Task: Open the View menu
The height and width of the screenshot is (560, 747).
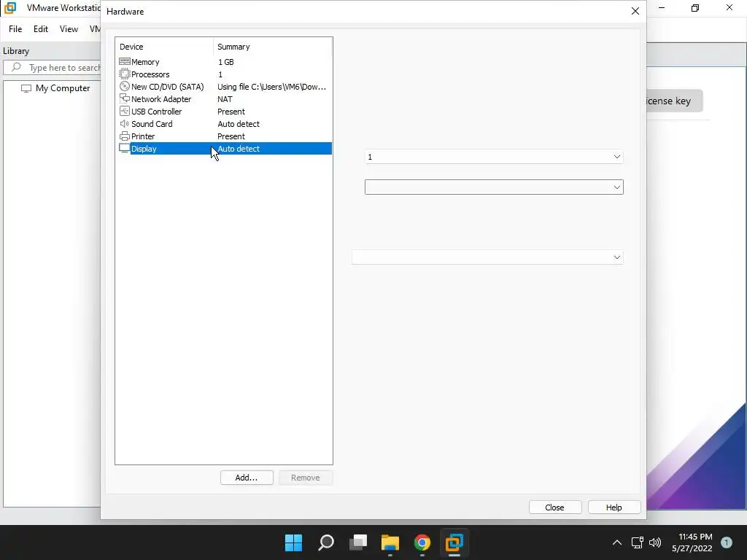Action: (x=69, y=29)
